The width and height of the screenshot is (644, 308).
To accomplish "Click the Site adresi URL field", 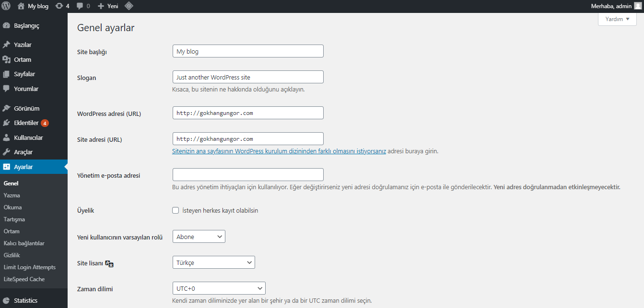I will pyautogui.click(x=248, y=139).
